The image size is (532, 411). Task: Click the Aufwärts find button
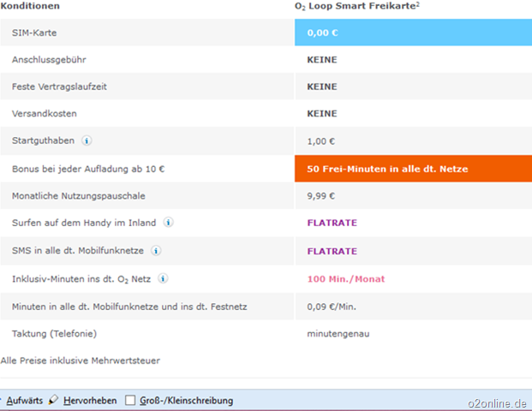pyautogui.click(x=25, y=401)
